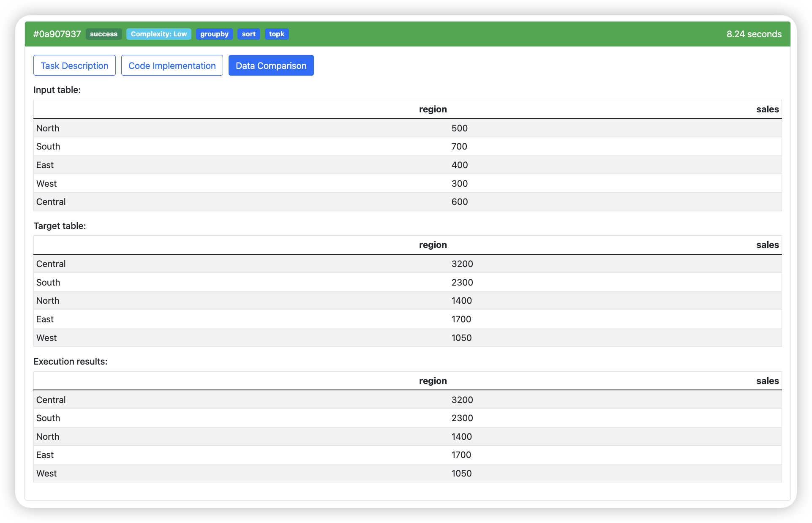Click the 700 sales value for South
The height and width of the screenshot is (523, 812).
459,147
